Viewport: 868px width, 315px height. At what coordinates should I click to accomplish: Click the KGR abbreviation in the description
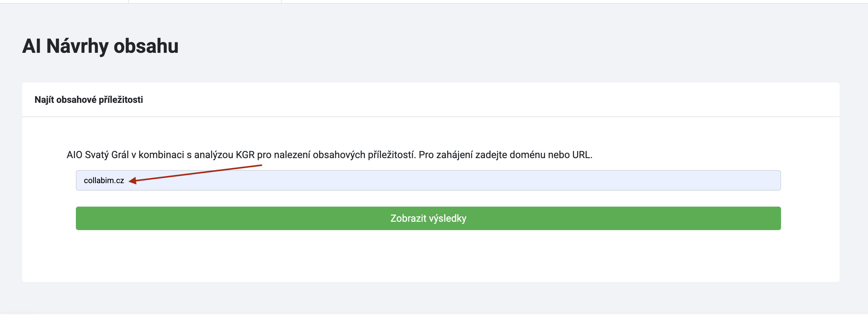click(x=245, y=155)
